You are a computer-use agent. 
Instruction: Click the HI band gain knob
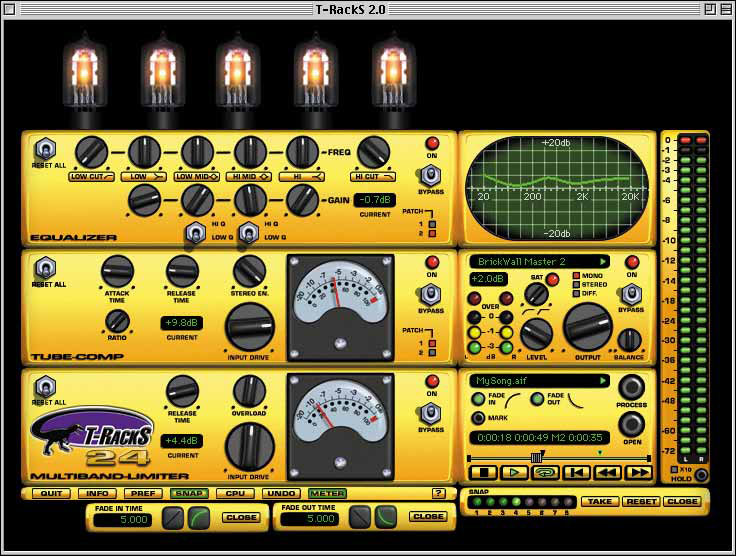point(302,200)
